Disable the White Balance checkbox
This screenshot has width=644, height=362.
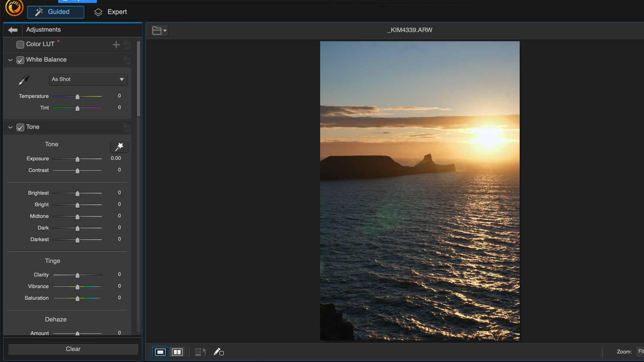(x=20, y=60)
